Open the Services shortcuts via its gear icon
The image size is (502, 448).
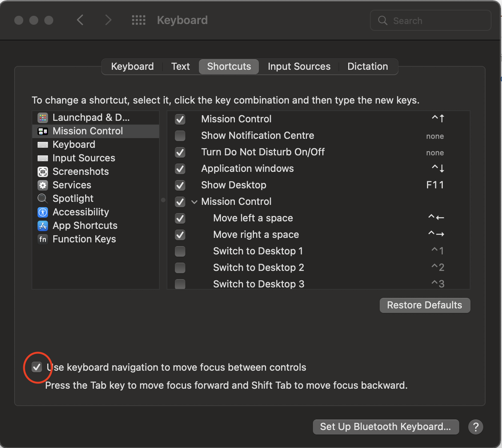pos(43,185)
